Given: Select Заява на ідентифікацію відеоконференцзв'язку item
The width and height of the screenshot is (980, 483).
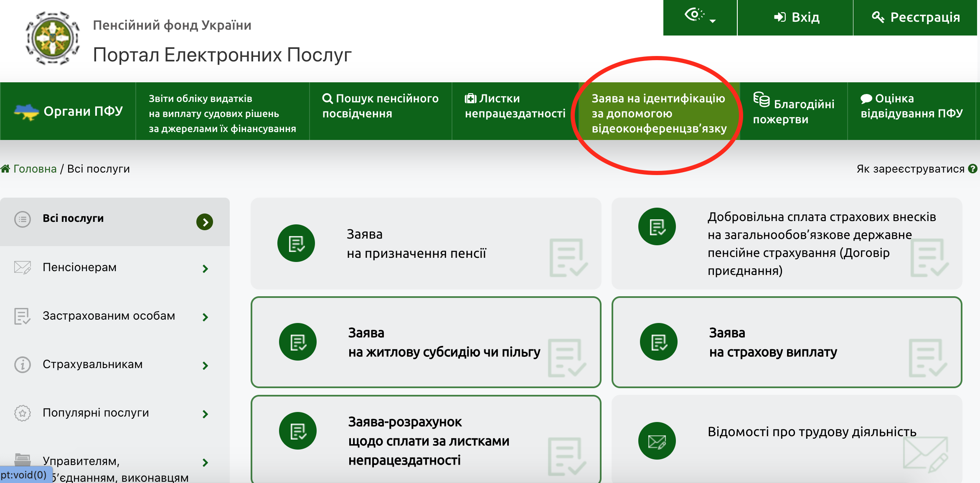Looking at the screenshot, I should pyautogui.click(x=659, y=113).
